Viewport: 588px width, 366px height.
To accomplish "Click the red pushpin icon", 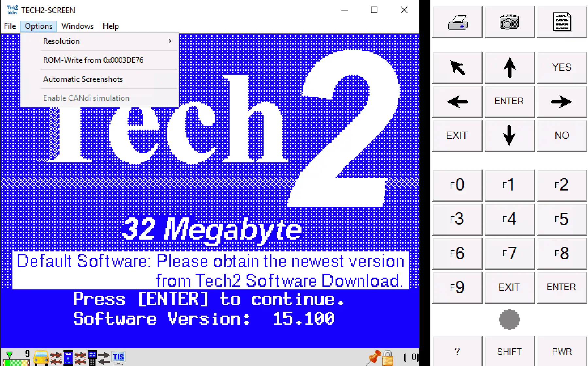I will [x=373, y=357].
